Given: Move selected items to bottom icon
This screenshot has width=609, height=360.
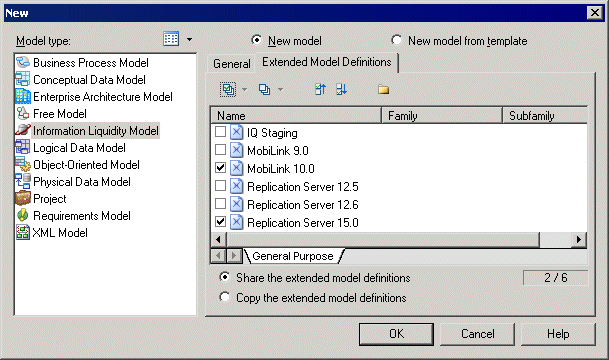Looking at the screenshot, I should [341, 90].
